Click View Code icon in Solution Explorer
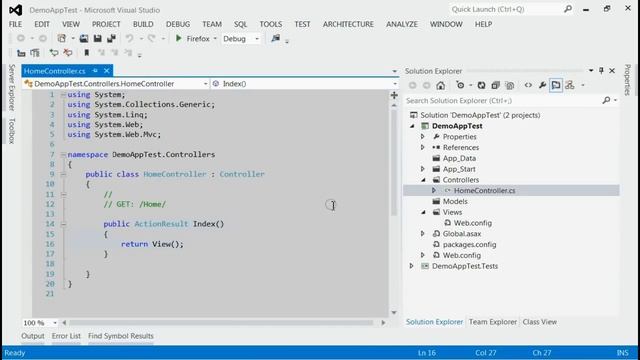 tap(528, 85)
